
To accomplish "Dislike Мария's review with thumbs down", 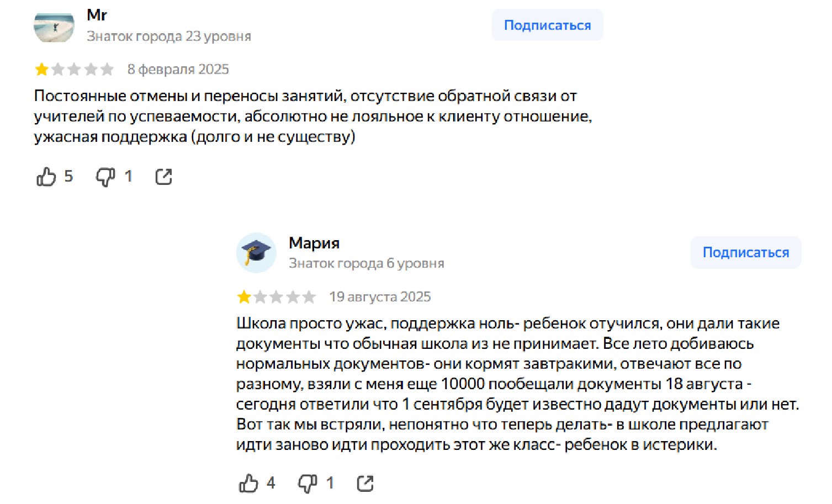I will 308,483.
